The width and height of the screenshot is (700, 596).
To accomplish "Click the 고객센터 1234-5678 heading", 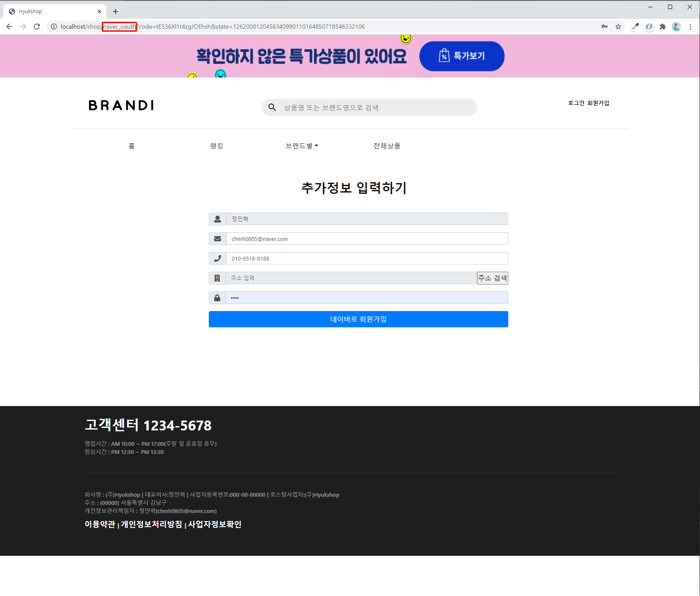I will (148, 425).
